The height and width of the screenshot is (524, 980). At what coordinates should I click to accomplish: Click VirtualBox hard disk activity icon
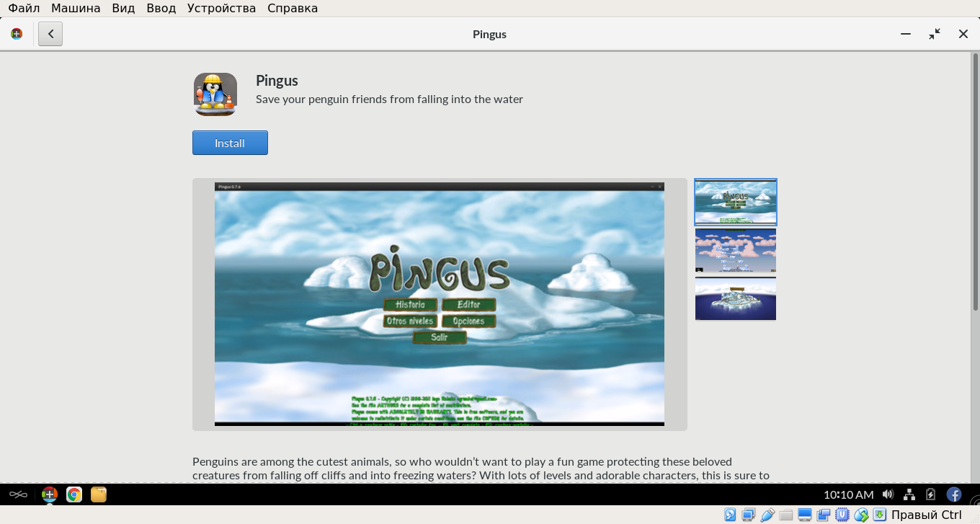click(730, 515)
